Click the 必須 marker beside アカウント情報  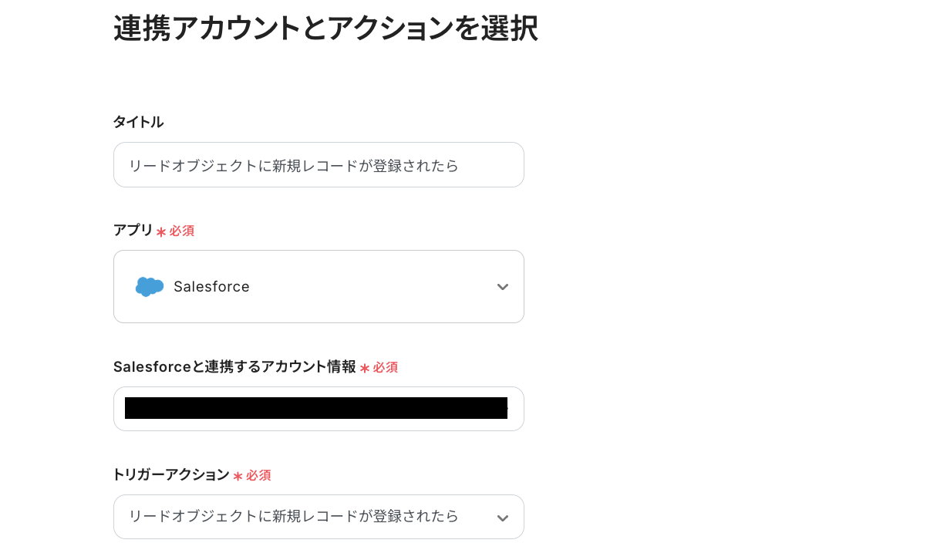(386, 368)
